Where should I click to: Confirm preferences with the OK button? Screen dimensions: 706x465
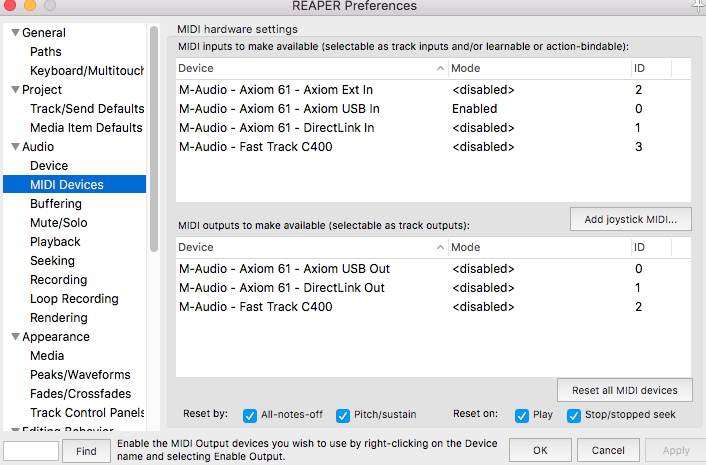coord(539,450)
